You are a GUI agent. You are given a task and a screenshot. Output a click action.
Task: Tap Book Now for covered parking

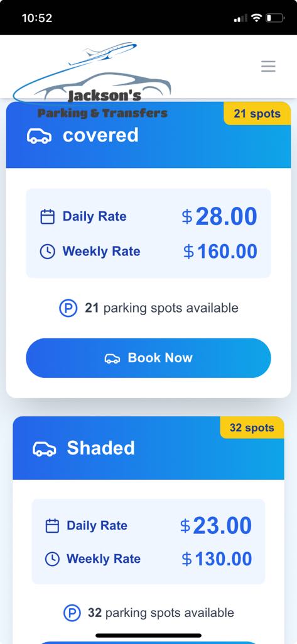pos(148,358)
